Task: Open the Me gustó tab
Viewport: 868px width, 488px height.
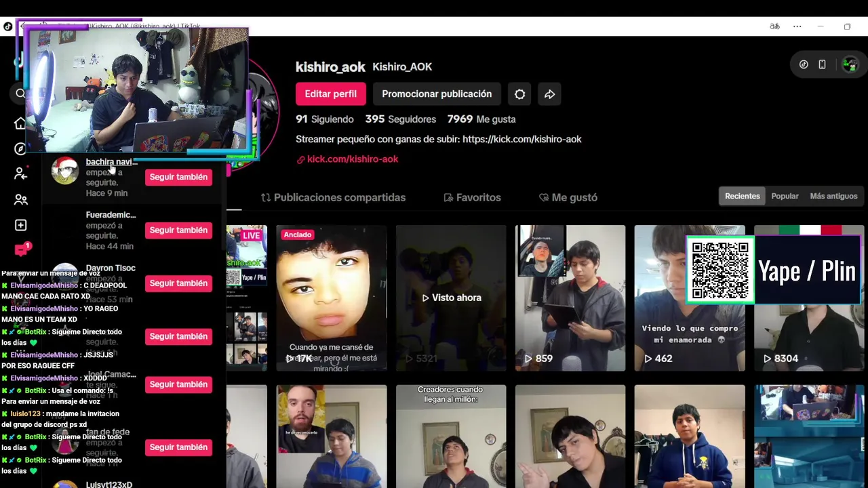Action: click(x=568, y=197)
